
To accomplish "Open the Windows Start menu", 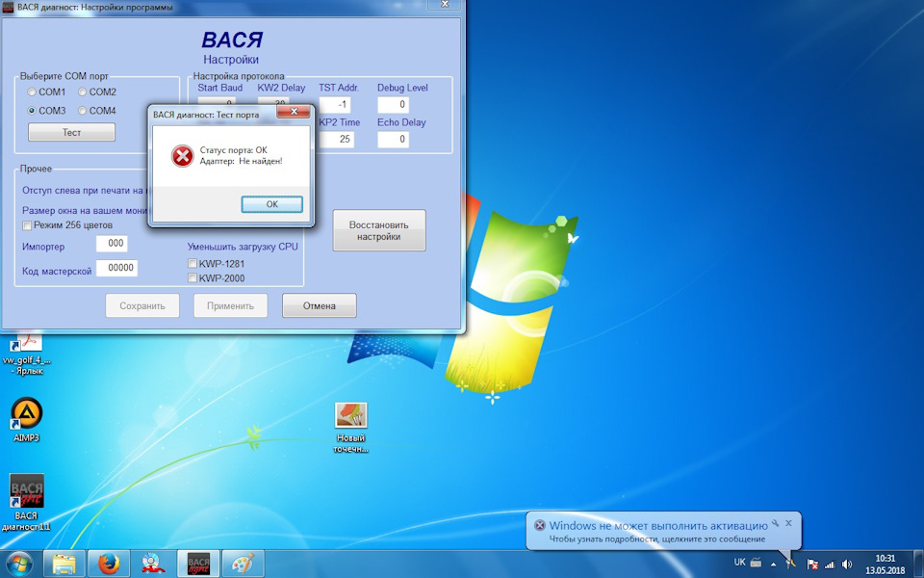I will point(19,564).
